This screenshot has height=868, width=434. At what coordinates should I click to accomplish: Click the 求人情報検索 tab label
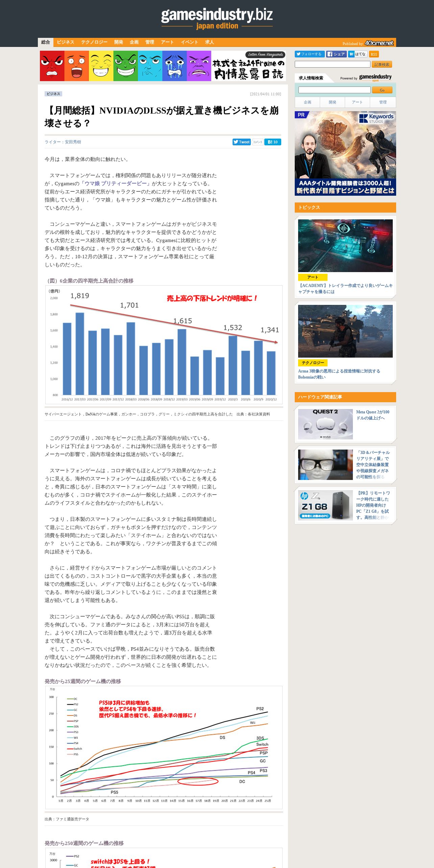point(311,78)
